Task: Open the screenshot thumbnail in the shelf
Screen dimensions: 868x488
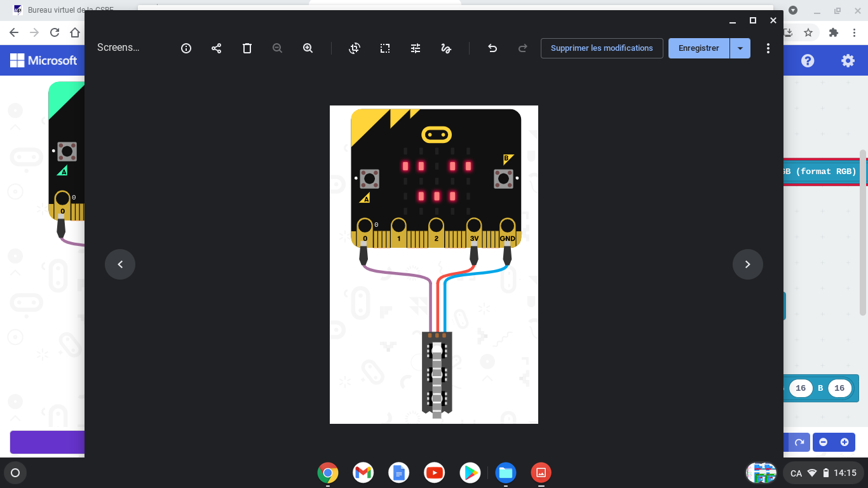Action: (x=761, y=473)
